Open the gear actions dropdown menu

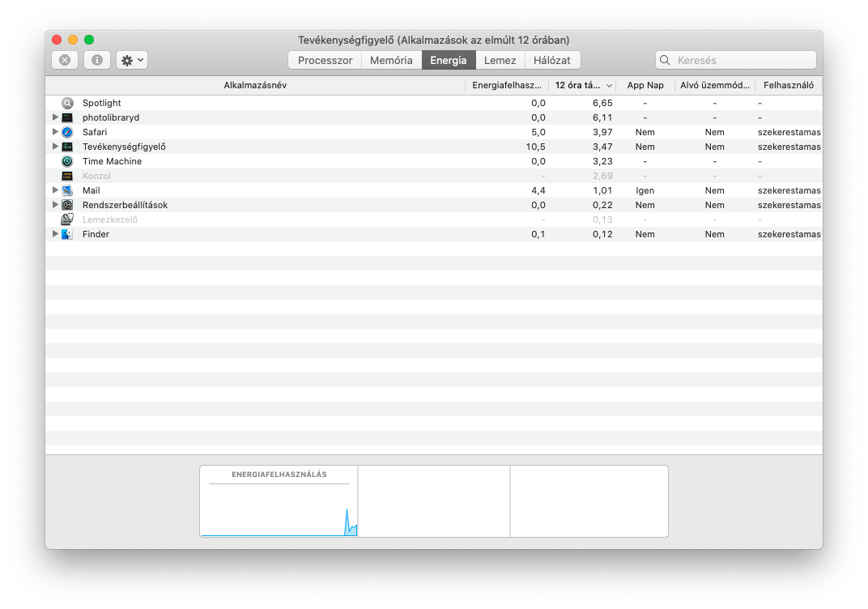tap(132, 60)
